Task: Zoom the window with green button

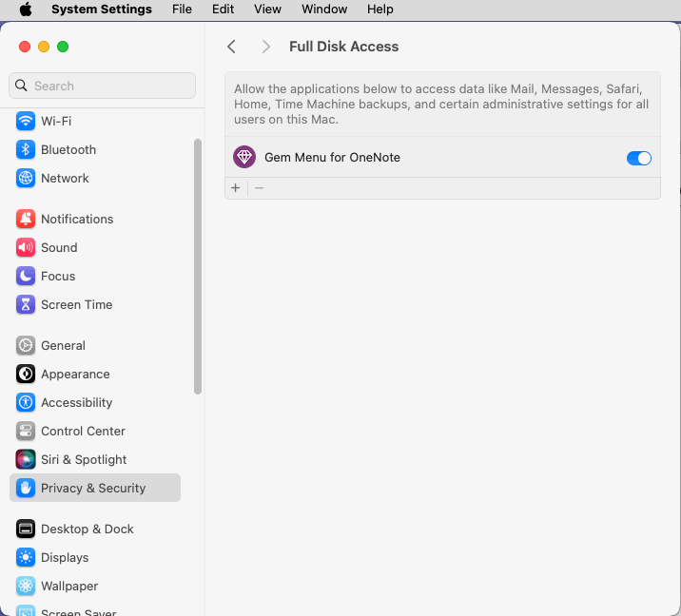Action: (63, 47)
